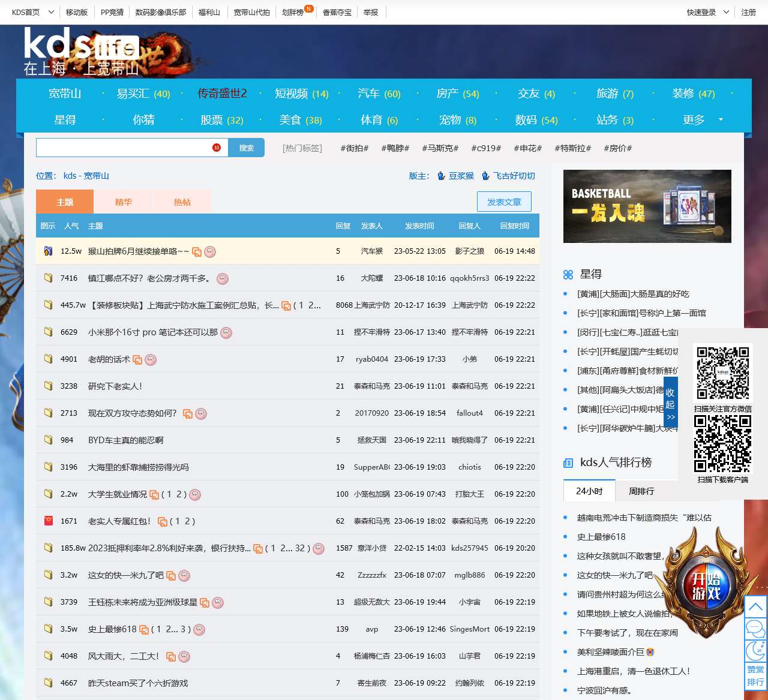768x700 pixels.
Task: Open the BASKETBALL 一发入魂 banner ad
Action: (x=647, y=206)
